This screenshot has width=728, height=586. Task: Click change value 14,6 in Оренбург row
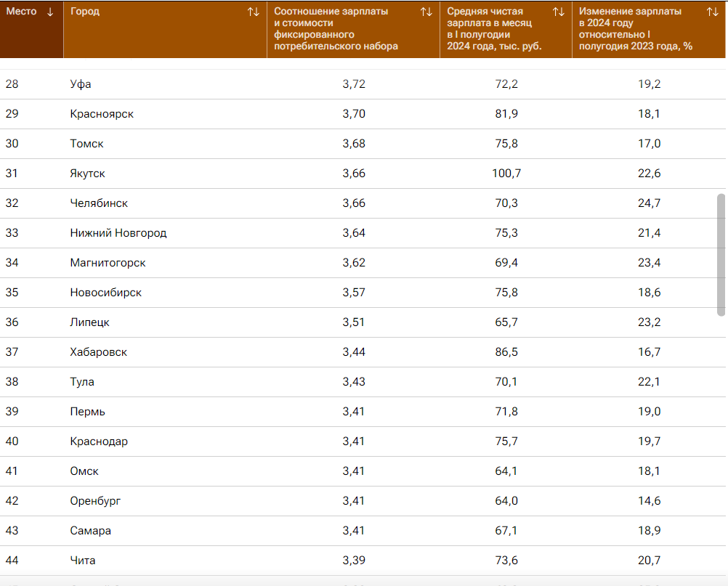pyautogui.click(x=649, y=500)
